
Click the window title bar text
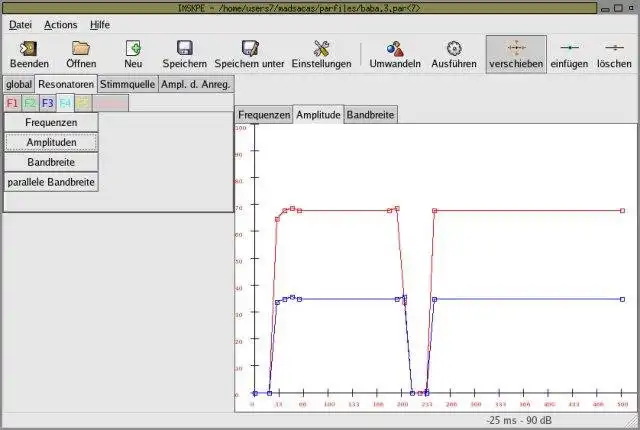tap(299, 8)
